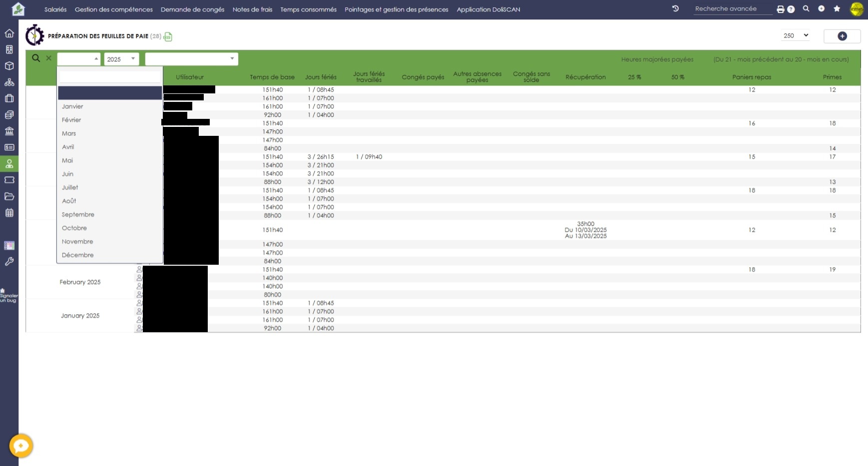This screenshot has height=466, width=868.
Task: Pick Novembre from the month list
Action: 110,241
